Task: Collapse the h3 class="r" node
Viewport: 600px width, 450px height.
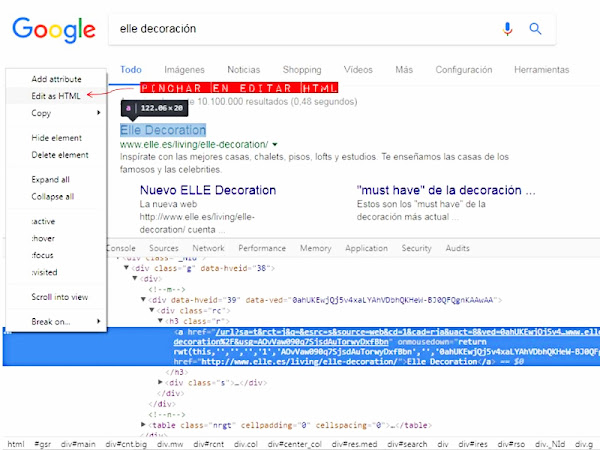Action: tap(160, 321)
